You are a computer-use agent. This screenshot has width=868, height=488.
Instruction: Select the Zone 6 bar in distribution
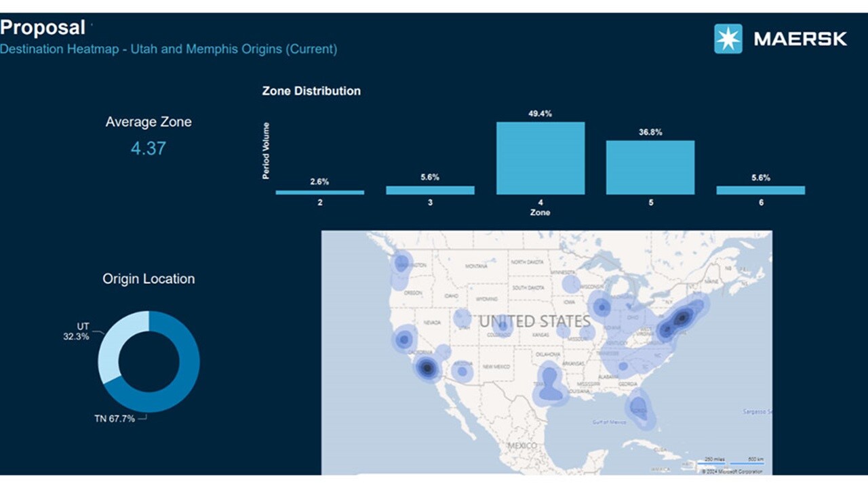pyautogui.click(x=760, y=190)
